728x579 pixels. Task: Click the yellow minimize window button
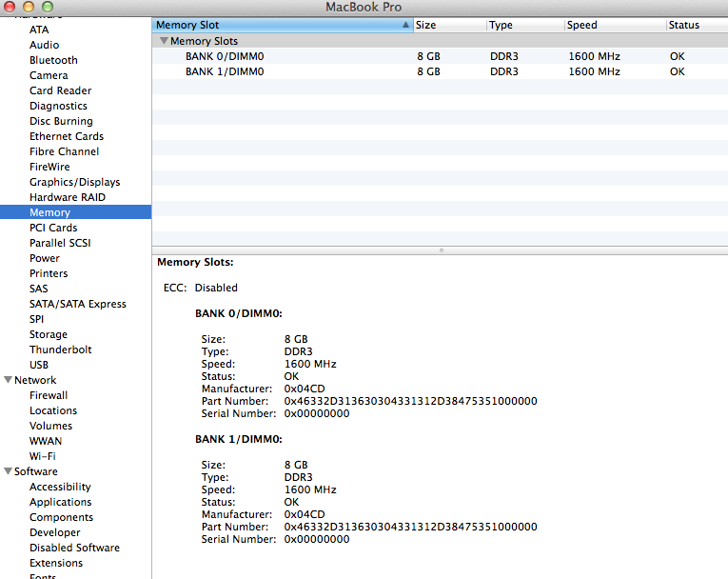click(x=29, y=7)
